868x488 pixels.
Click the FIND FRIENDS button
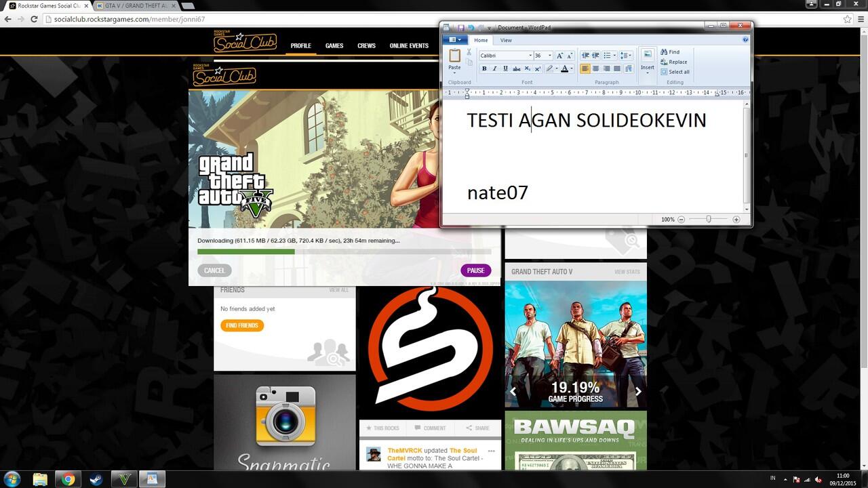coord(242,325)
